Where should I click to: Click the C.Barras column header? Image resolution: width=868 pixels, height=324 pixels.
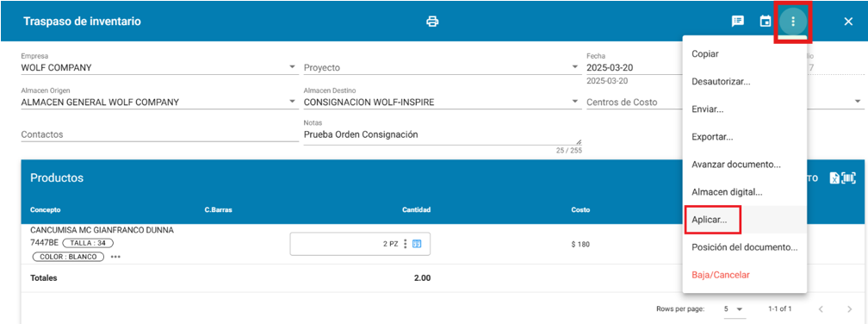click(x=218, y=210)
